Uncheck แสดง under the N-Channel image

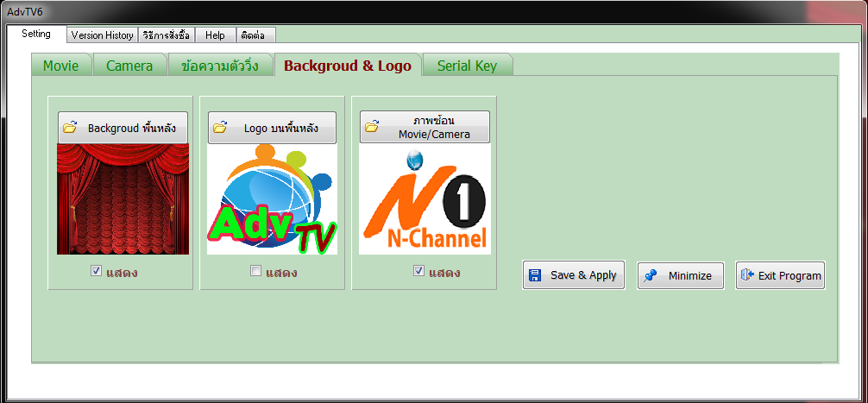point(419,271)
